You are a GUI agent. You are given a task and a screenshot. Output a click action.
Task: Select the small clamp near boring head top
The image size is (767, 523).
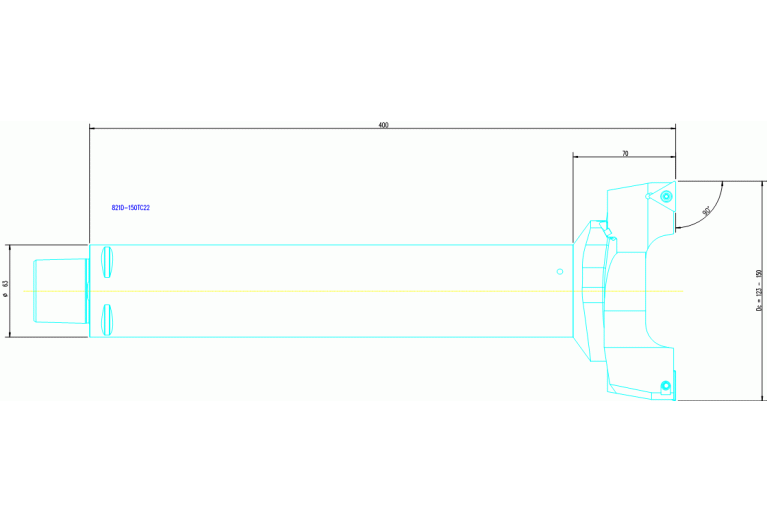click(x=603, y=230)
